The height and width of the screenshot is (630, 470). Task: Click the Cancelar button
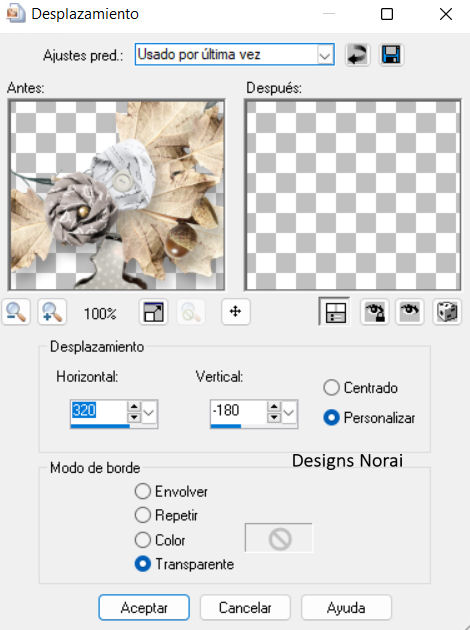[245, 608]
